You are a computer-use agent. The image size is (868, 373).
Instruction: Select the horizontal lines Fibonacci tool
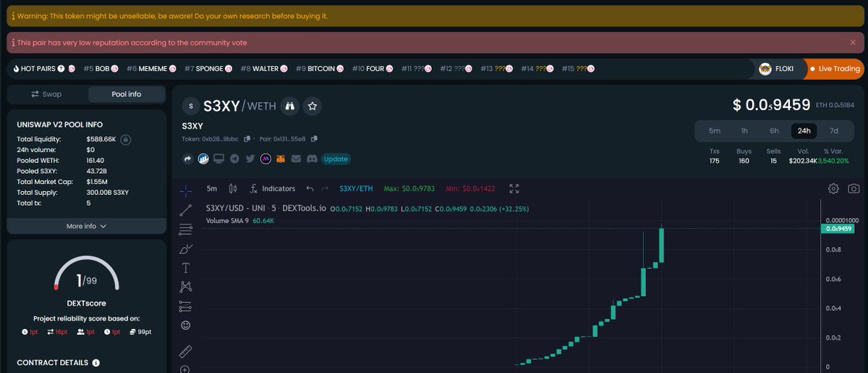tap(185, 230)
